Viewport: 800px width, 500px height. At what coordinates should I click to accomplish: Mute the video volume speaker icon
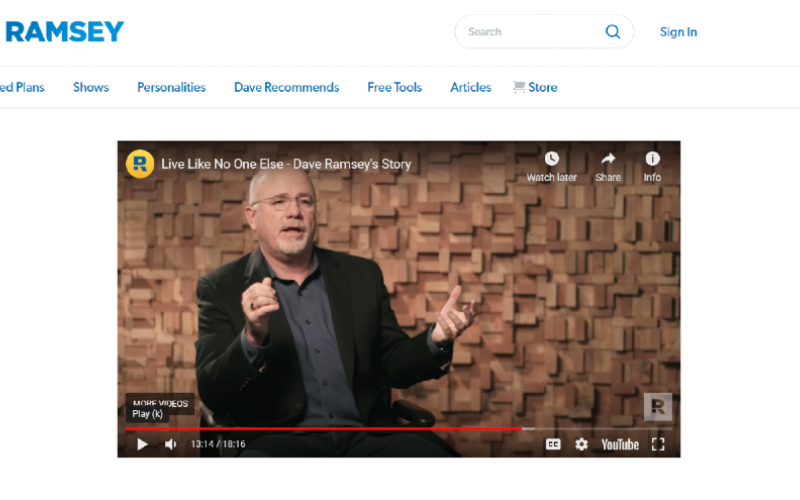coord(170,444)
